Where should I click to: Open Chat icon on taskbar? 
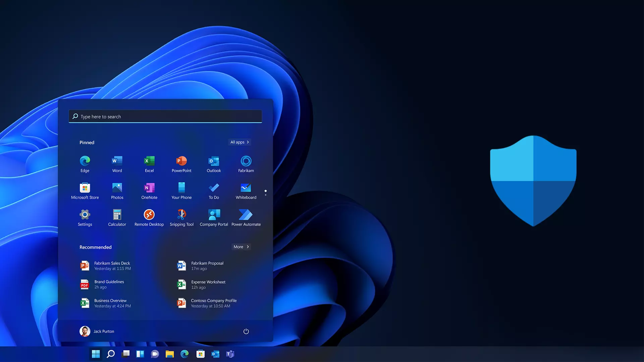155,354
